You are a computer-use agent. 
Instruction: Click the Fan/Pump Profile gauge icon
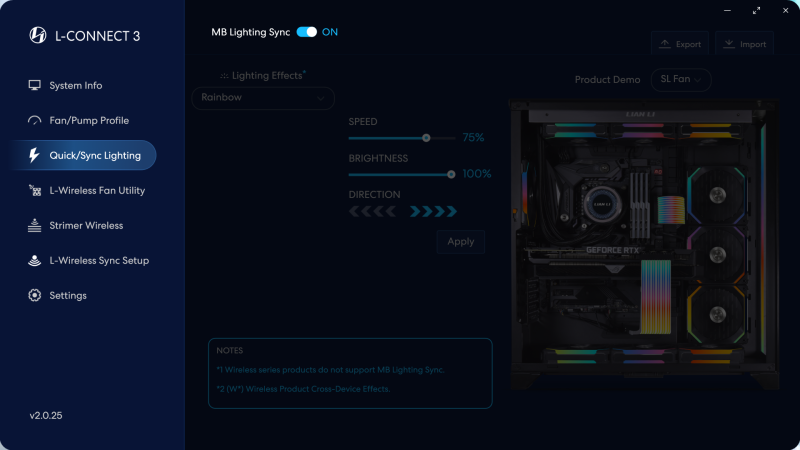(34, 120)
